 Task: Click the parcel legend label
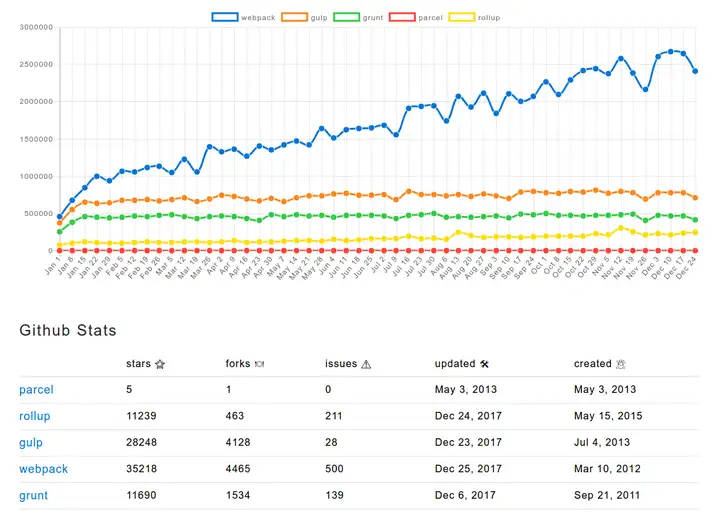[430, 17]
